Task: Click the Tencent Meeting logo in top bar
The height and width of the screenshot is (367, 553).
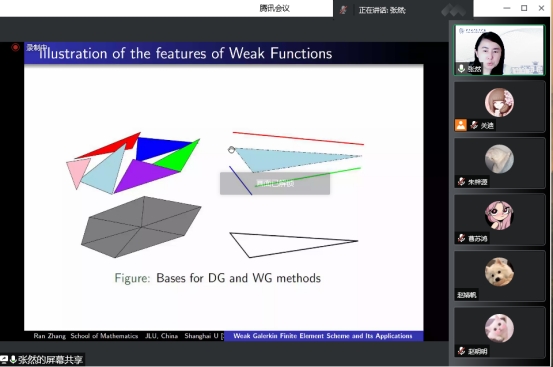Action: pos(453,10)
